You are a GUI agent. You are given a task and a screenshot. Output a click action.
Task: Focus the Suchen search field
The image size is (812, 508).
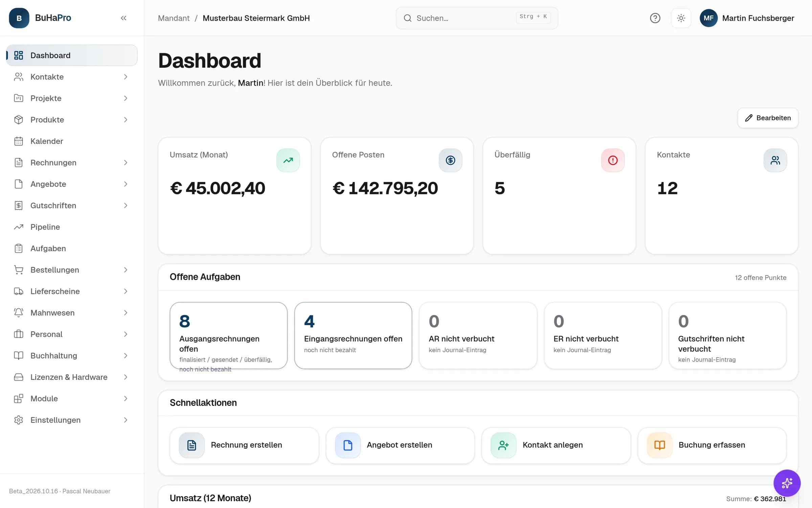[x=477, y=18]
